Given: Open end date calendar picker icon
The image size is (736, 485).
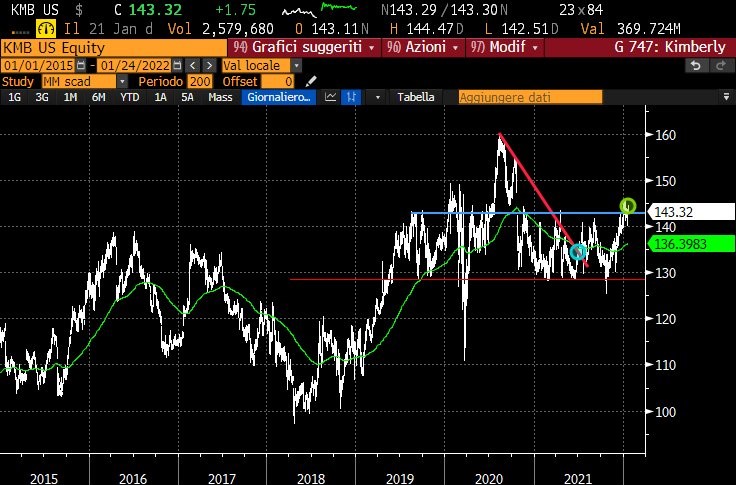Looking at the screenshot, I should pos(177,65).
